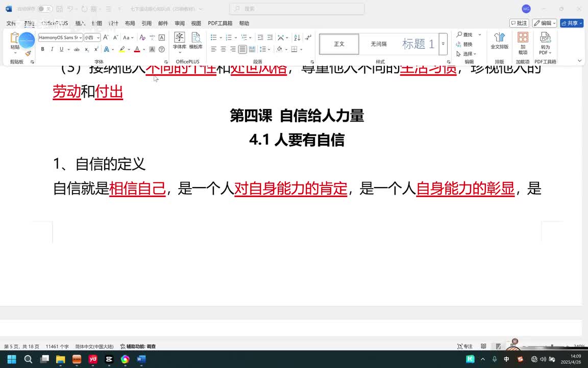
Task: Switch to the 引用 ribbon tab
Action: 146,24
